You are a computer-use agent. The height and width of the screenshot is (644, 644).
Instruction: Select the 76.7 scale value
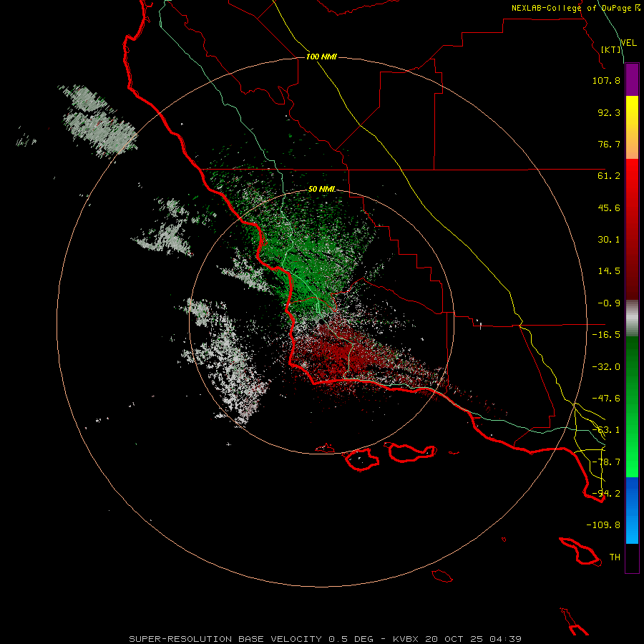tap(609, 144)
